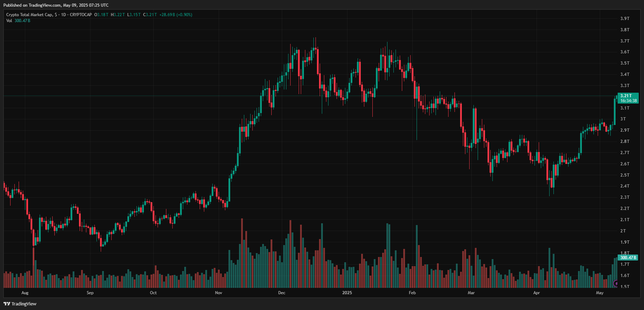This screenshot has width=644, height=310.
Task: Click the 3.21T current price label
Action: tap(626, 96)
